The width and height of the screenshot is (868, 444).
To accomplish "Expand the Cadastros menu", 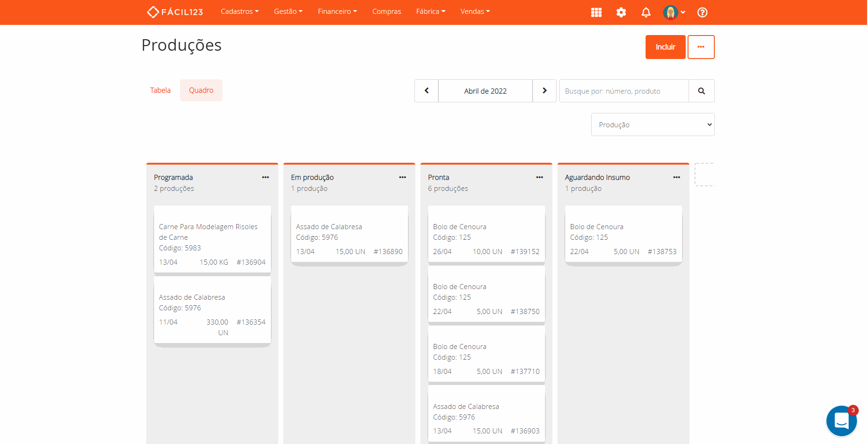I will coord(239,12).
